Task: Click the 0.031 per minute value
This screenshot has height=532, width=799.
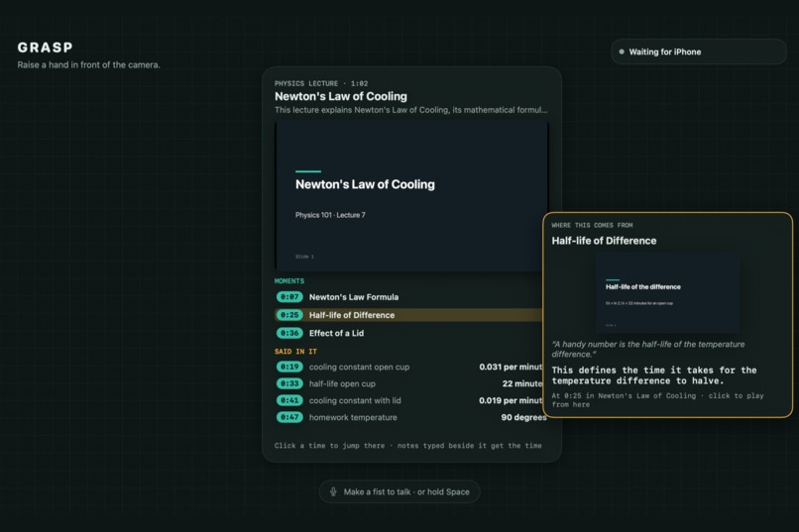Action: (x=511, y=367)
